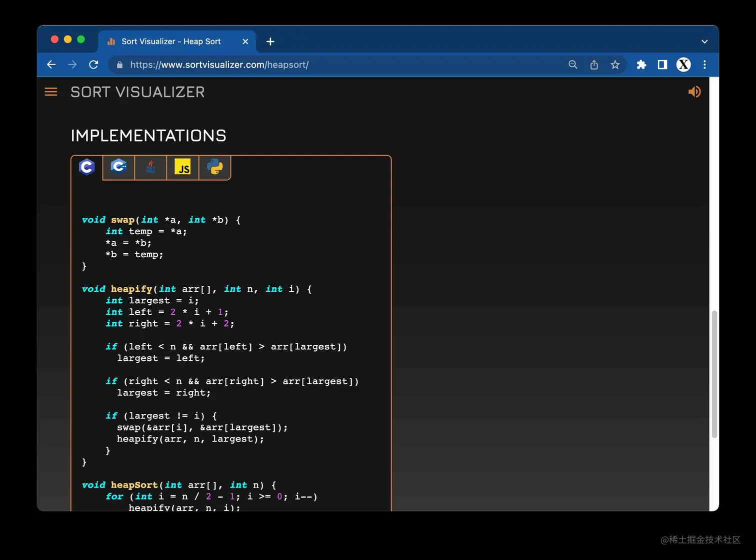Expand the tab search chevron
Viewport: 756px width, 560px height.
pos(704,42)
